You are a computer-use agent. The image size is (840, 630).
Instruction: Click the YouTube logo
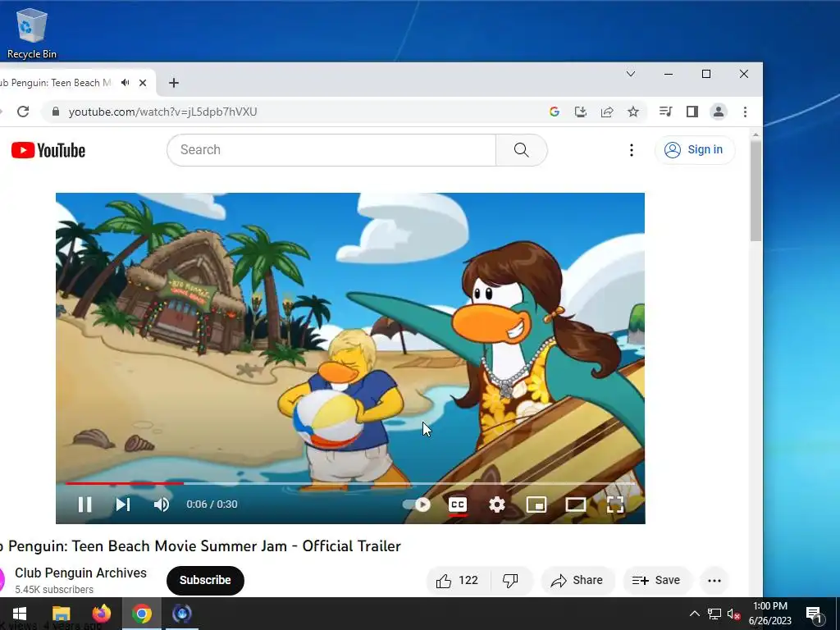point(48,151)
